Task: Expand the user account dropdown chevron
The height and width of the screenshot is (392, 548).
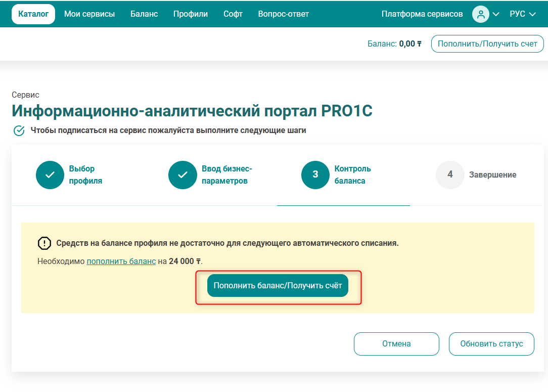Action: click(x=496, y=14)
